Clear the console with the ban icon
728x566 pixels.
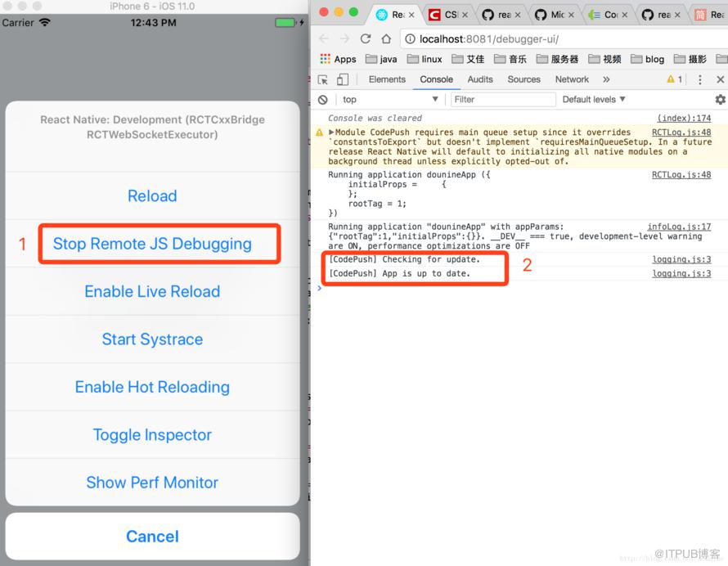point(322,99)
